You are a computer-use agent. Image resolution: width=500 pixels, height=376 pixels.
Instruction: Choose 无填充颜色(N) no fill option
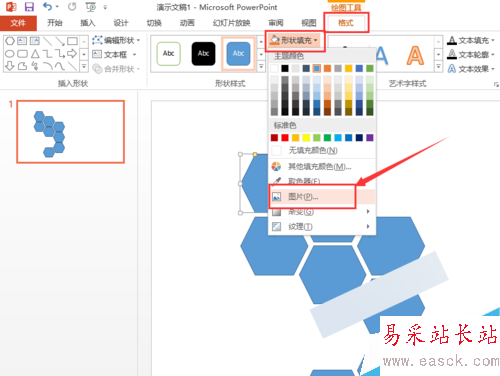point(322,151)
